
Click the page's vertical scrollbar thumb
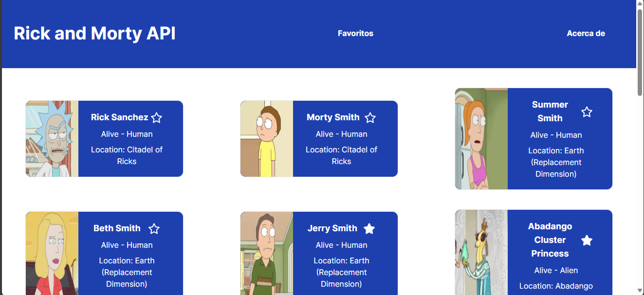pos(640,53)
